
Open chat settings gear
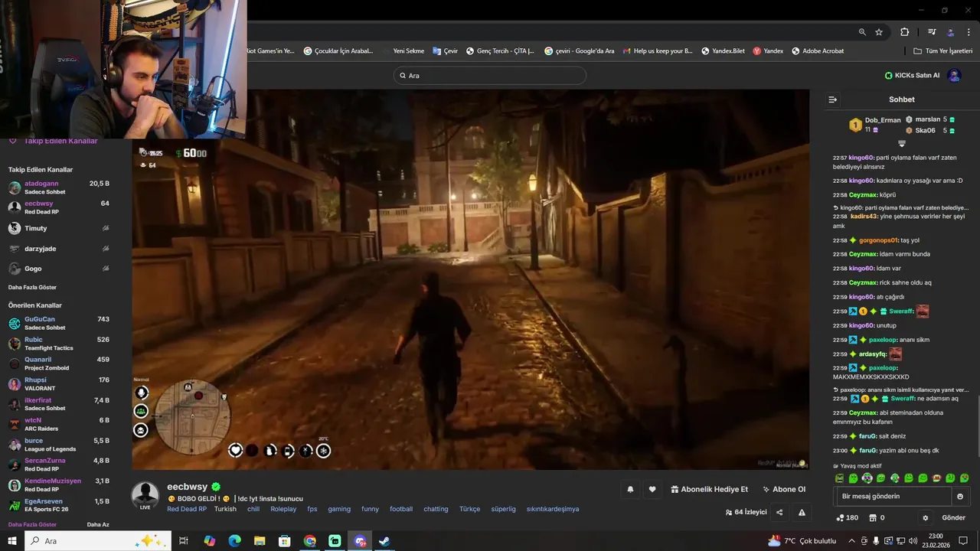pos(925,518)
